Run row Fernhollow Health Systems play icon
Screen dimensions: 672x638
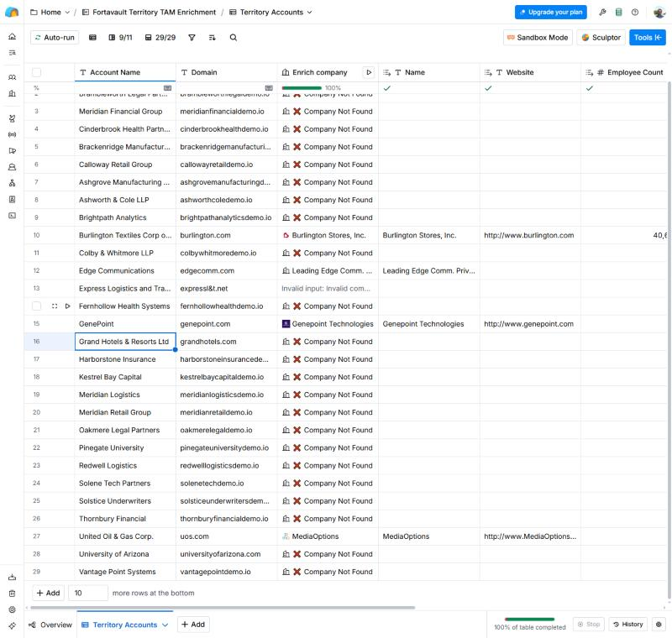point(68,306)
